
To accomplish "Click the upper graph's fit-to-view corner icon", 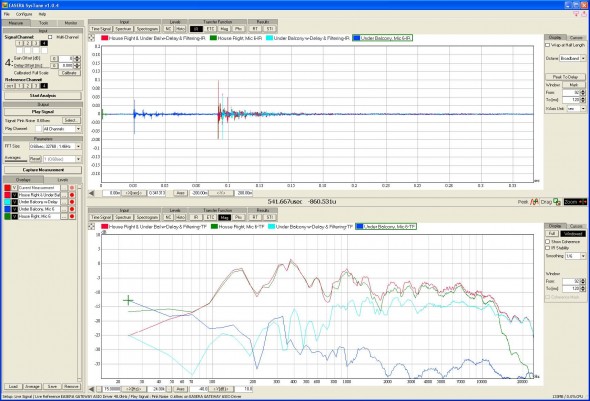I will (91, 38).
